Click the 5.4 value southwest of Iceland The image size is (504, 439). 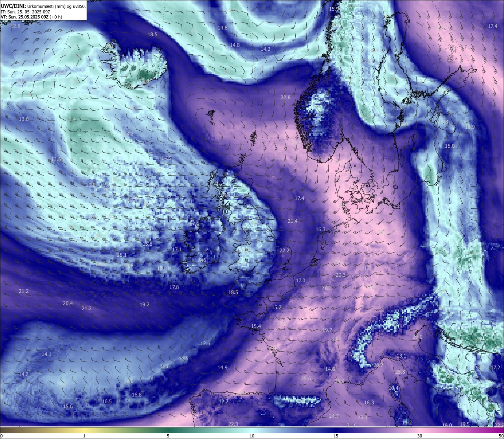[x=72, y=119]
